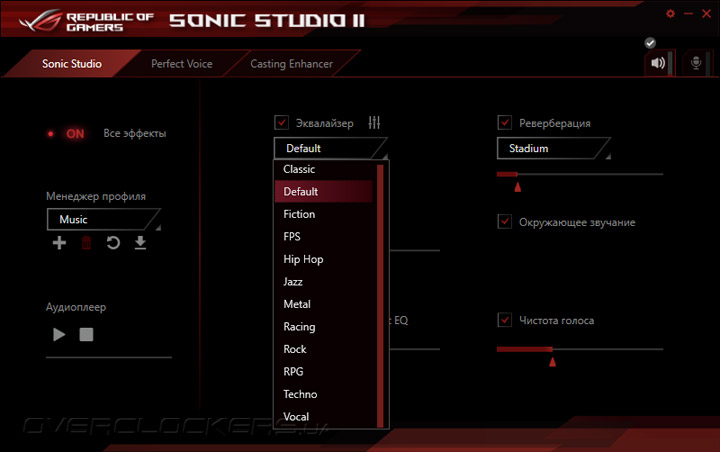Pick the FPS equalizer preset

click(x=324, y=237)
